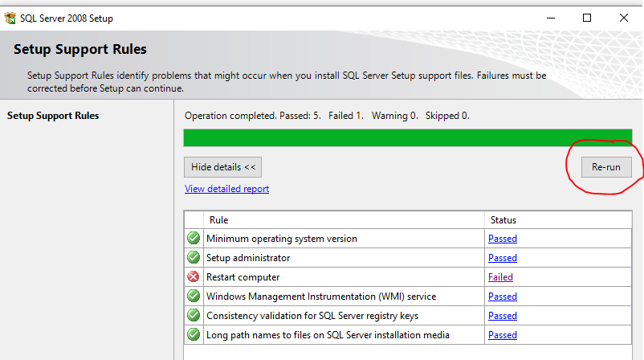Click the SQL Server Setup title bar icon

[10, 18]
